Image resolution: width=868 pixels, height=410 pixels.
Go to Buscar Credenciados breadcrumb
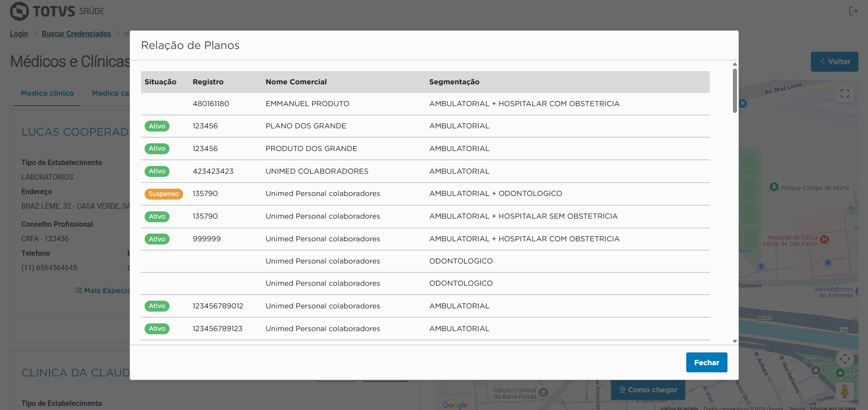pyautogui.click(x=76, y=34)
